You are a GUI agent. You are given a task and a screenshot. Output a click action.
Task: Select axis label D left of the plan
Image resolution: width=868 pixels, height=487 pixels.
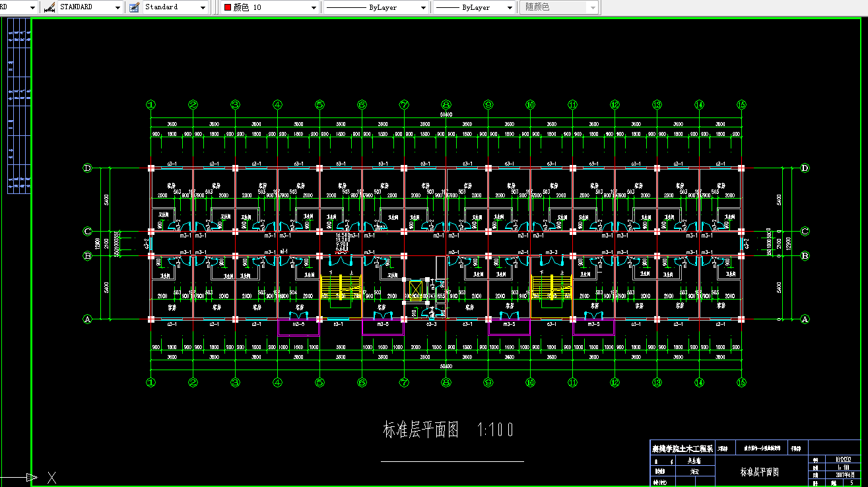pyautogui.click(x=86, y=168)
